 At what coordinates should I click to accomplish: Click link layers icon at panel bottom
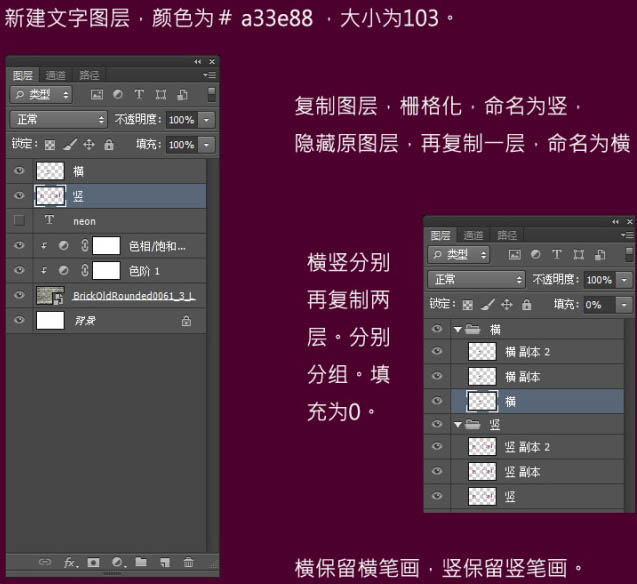[x=45, y=562]
